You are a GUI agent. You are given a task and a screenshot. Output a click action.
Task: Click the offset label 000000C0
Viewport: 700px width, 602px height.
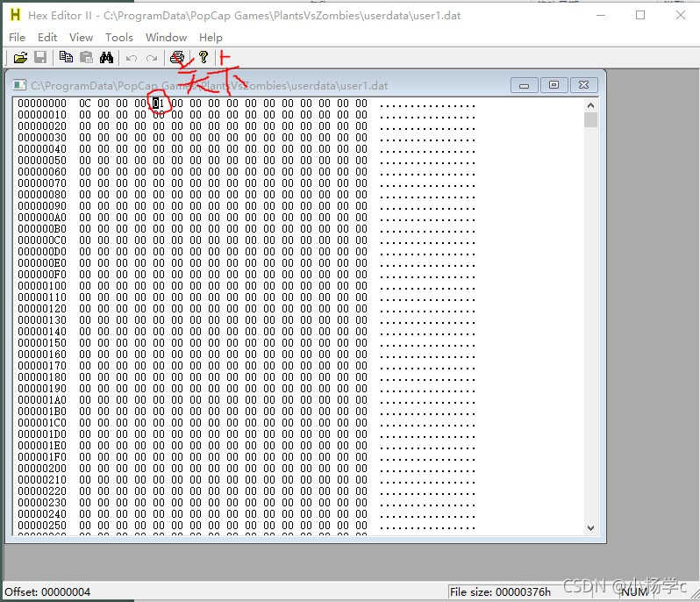coord(42,240)
